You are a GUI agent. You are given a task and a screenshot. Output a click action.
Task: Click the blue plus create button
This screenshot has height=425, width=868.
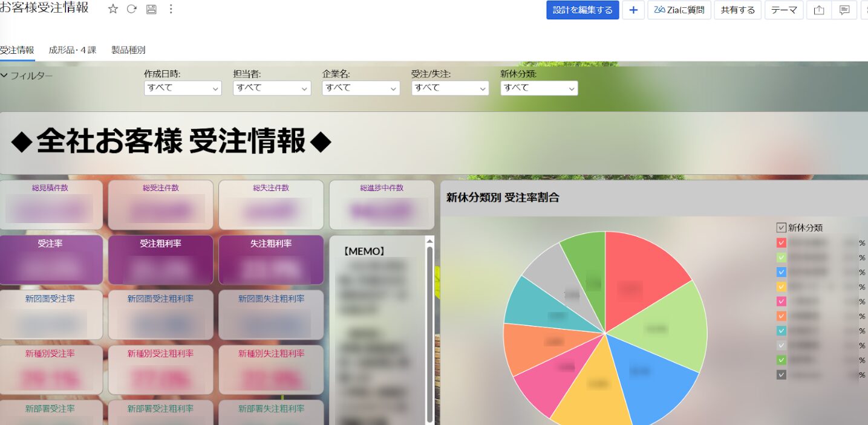click(x=633, y=10)
